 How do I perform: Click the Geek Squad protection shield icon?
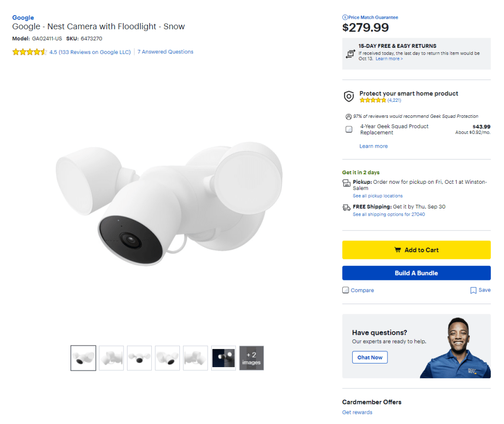pos(348,96)
